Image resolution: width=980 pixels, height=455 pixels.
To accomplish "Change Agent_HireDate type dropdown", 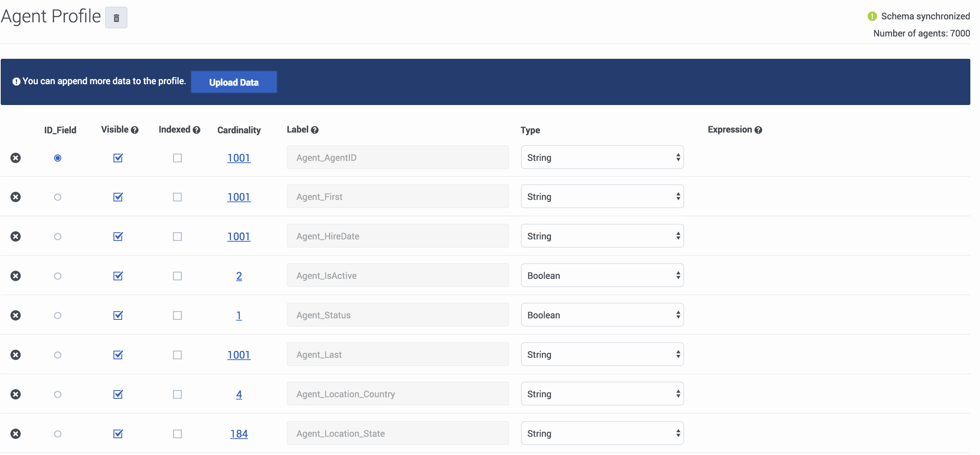I will [602, 236].
